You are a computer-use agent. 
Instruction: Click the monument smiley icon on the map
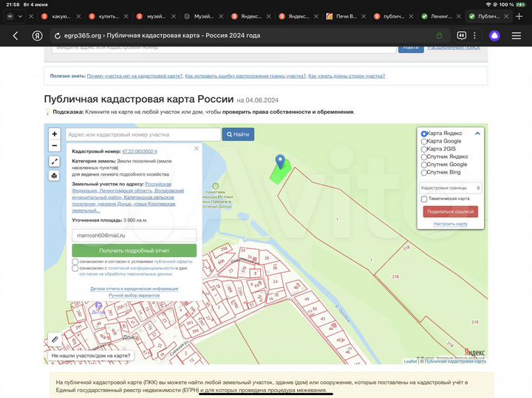coord(216,186)
